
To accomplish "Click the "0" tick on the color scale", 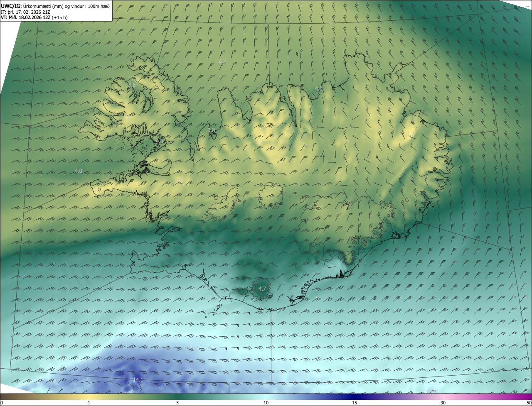I will 2,403.
